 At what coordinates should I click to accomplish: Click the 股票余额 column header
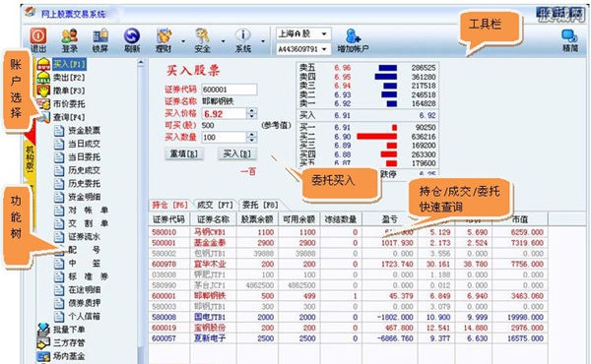click(257, 219)
